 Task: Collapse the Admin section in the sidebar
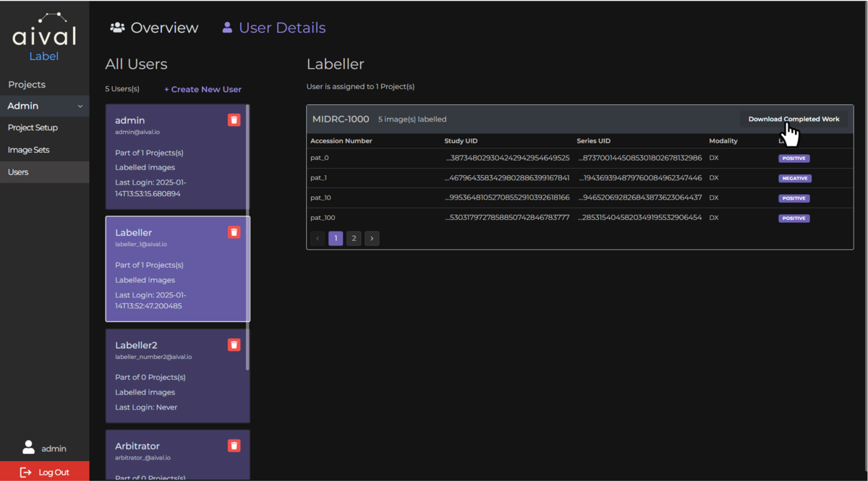(x=82, y=105)
